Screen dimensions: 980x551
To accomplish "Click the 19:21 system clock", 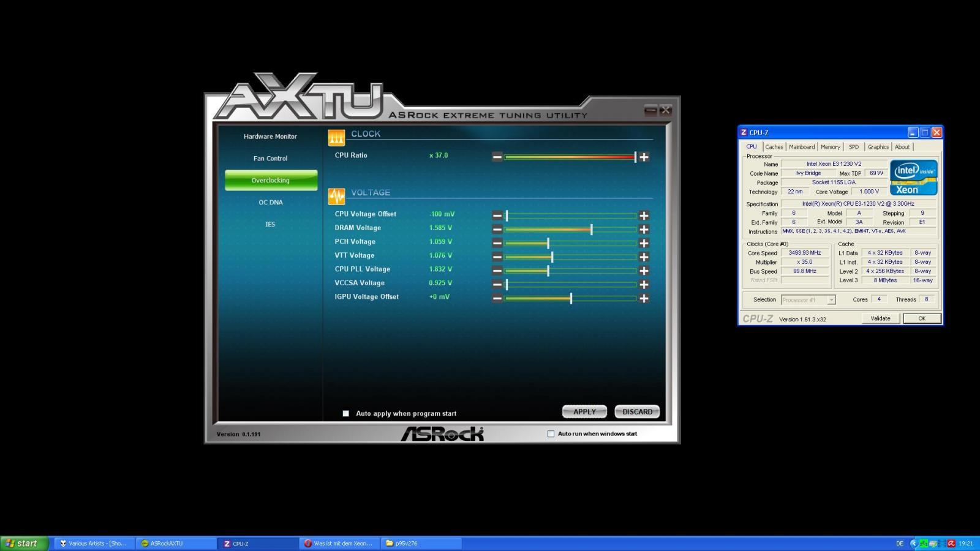I will (x=966, y=543).
